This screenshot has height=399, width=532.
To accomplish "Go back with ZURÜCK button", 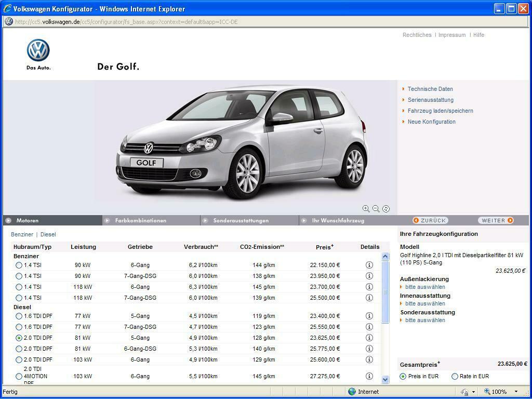I will click(x=430, y=220).
